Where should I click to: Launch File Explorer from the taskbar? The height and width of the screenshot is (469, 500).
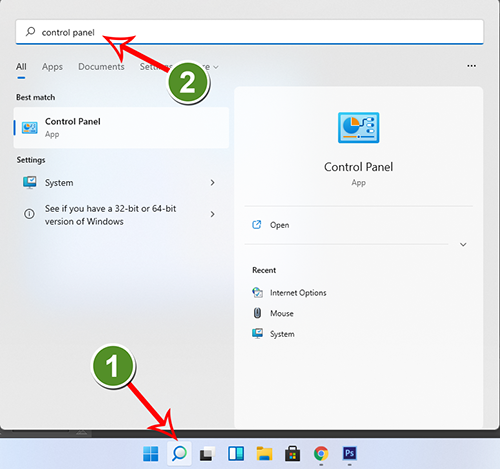(264, 454)
